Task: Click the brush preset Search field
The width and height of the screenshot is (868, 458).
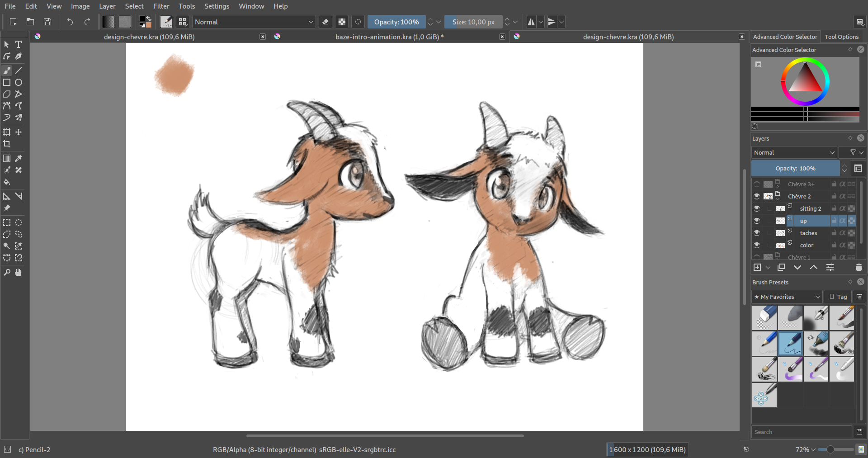Action: (802, 432)
